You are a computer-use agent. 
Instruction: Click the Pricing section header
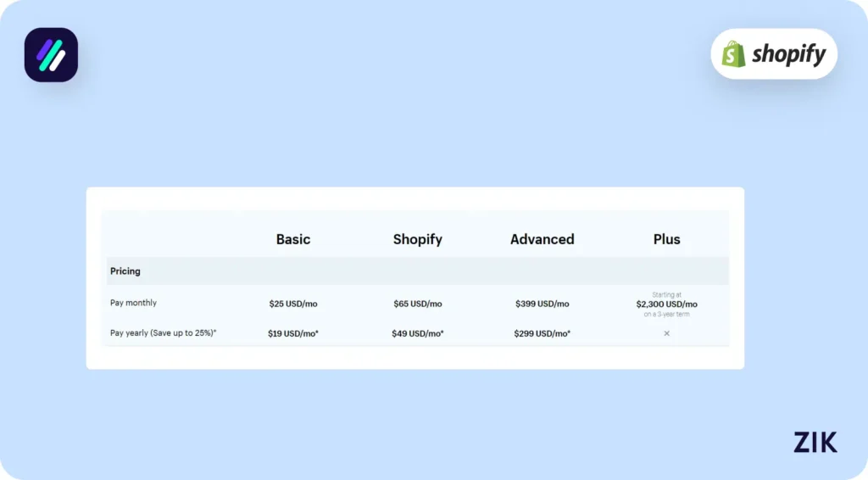pyautogui.click(x=125, y=271)
